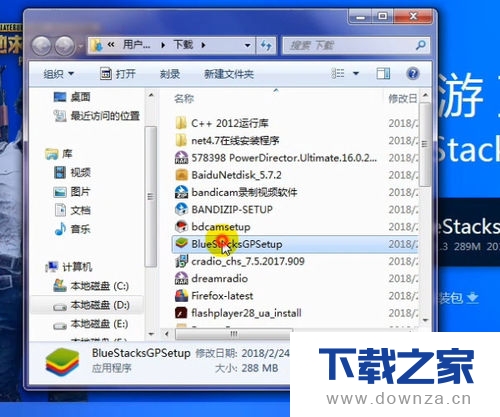Click the horizontal scrollbar left arrow
This screenshot has width=500, height=417.
pos(167,334)
